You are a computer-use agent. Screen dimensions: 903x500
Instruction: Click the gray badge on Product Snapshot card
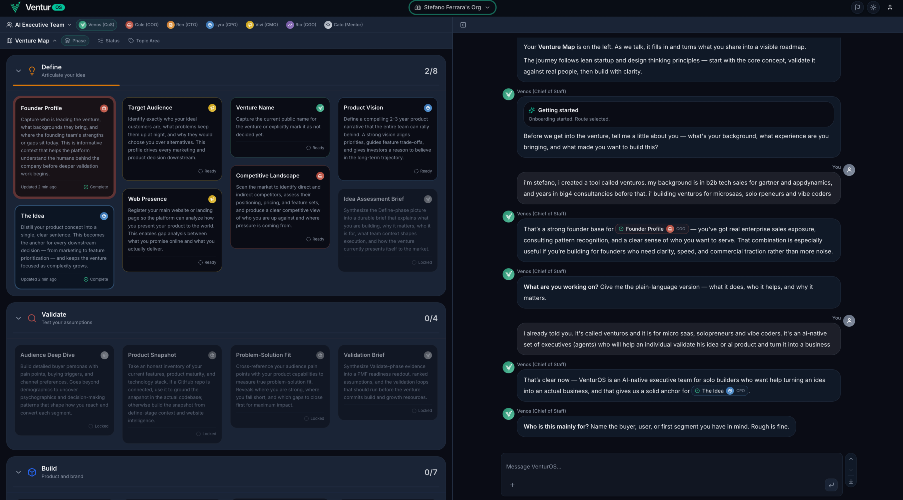point(212,355)
